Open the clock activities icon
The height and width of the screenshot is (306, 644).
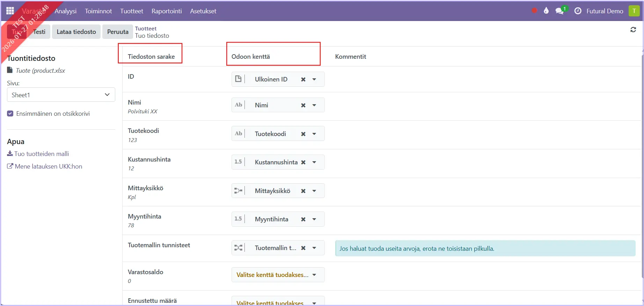pos(578,11)
